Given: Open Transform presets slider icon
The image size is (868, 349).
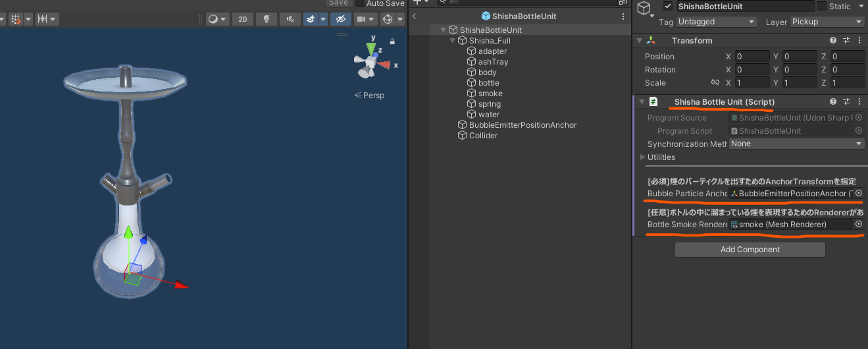Looking at the screenshot, I should pos(846,41).
